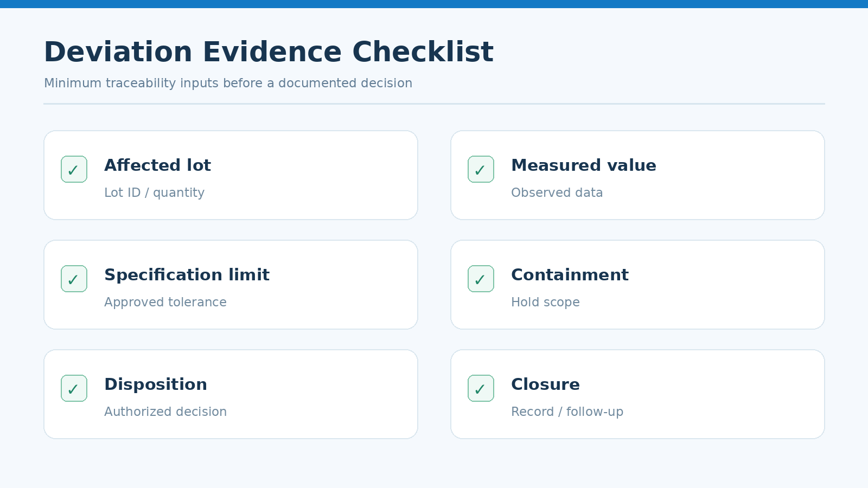Uncheck the Specification limit checkbox
This screenshot has width=868, height=488.
point(74,279)
